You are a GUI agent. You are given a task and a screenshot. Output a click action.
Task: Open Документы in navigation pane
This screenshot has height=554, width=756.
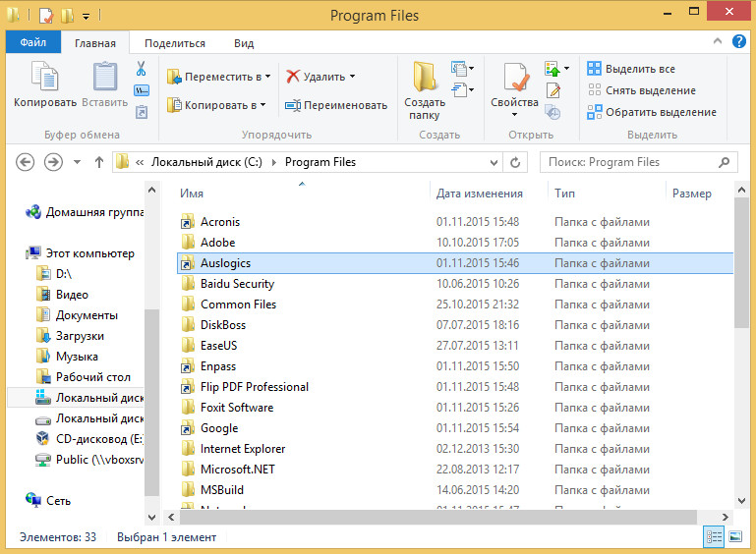click(77, 315)
